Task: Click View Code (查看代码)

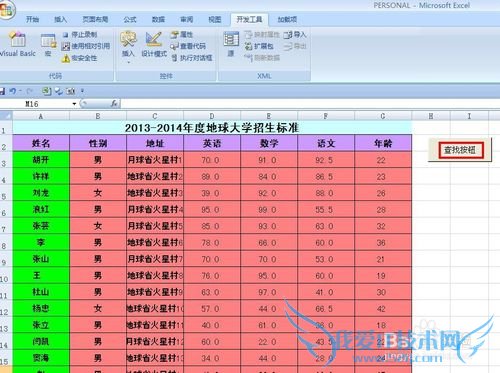Action: coord(188,46)
